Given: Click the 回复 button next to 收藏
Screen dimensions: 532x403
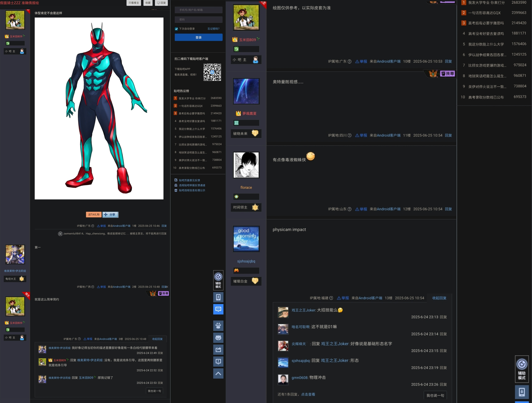Looking at the screenshot, I should tap(161, 3).
